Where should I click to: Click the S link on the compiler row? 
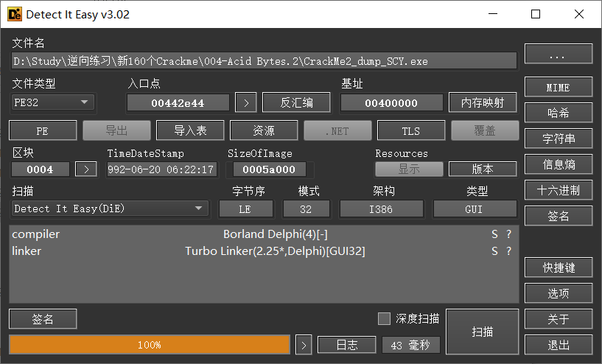(x=494, y=234)
